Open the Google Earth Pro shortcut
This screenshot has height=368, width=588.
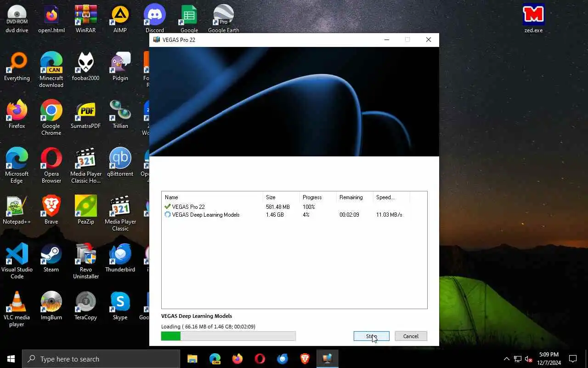224,19
